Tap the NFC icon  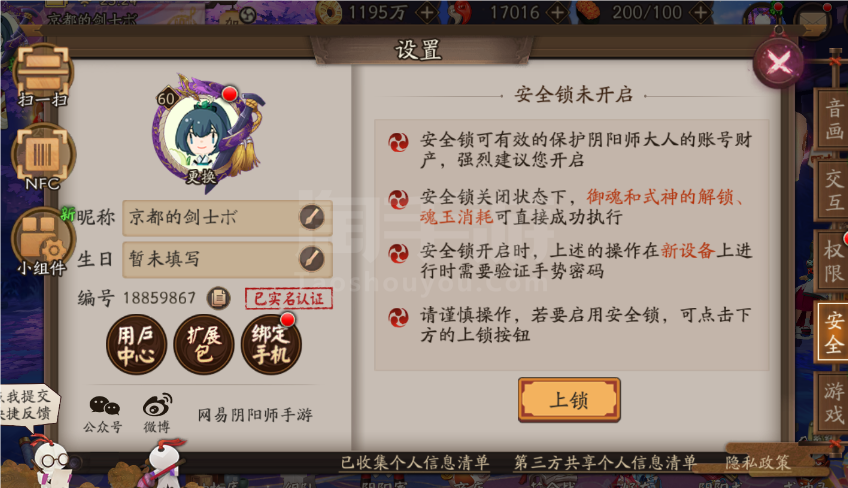click(43, 157)
